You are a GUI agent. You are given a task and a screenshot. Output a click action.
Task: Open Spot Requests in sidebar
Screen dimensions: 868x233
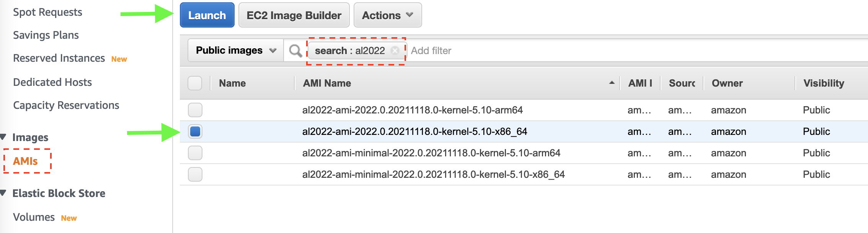(x=47, y=12)
